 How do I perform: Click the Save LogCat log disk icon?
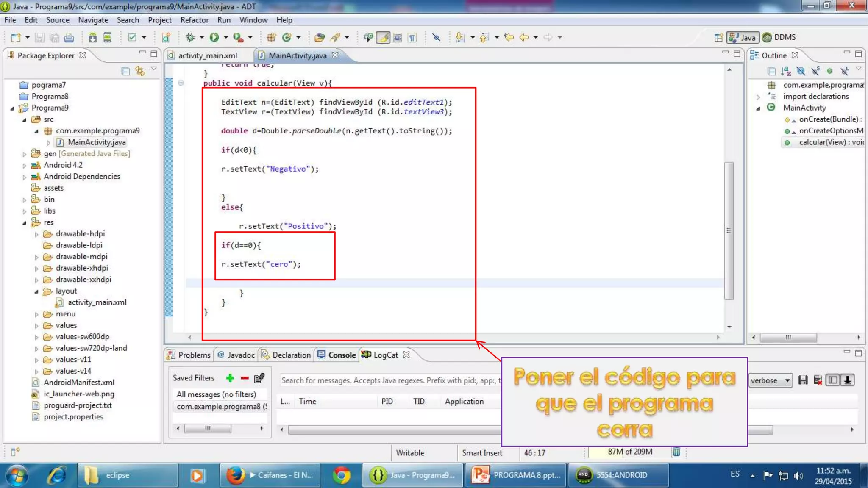pos(803,380)
